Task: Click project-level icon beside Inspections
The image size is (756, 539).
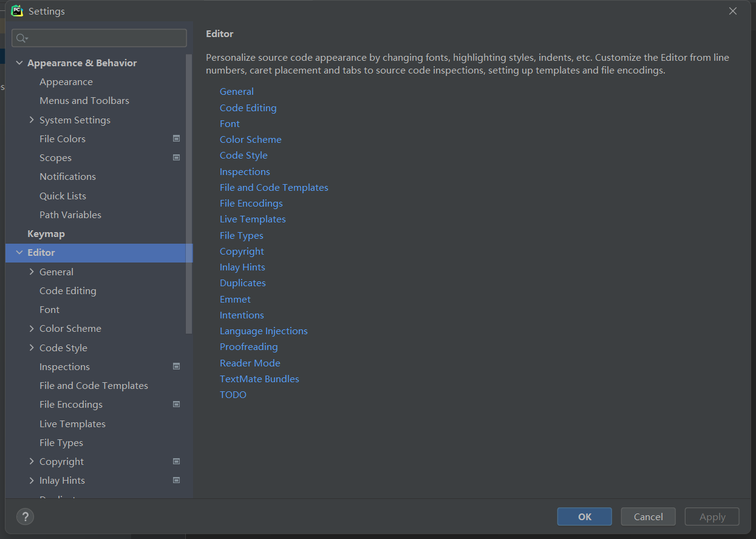Action: click(x=176, y=366)
